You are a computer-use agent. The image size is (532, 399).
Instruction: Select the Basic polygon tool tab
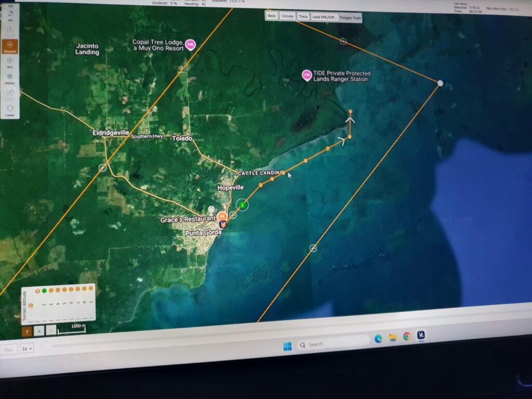tap(272, 16)
